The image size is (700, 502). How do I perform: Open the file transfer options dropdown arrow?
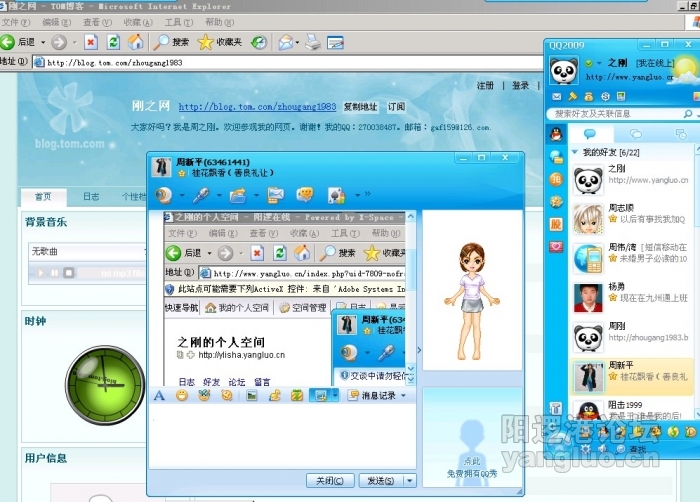click(x=256, y=195)
